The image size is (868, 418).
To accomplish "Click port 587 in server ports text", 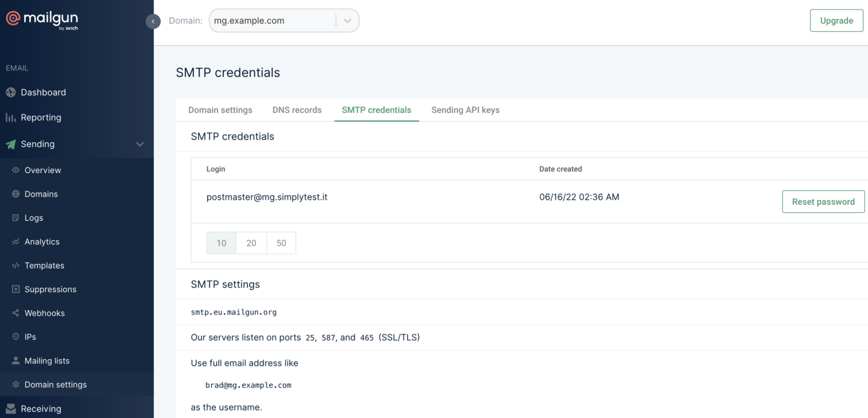I will click(x=329, y=338).
